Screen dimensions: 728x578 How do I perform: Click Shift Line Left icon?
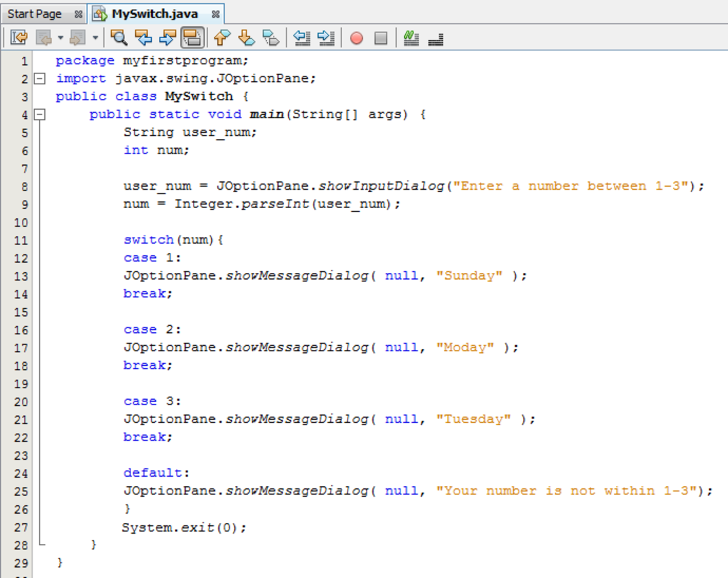302,38
